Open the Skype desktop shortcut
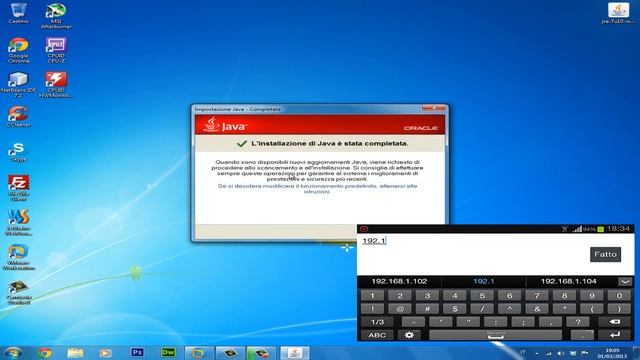Viewport: 640px width, 360px height. 18,152
